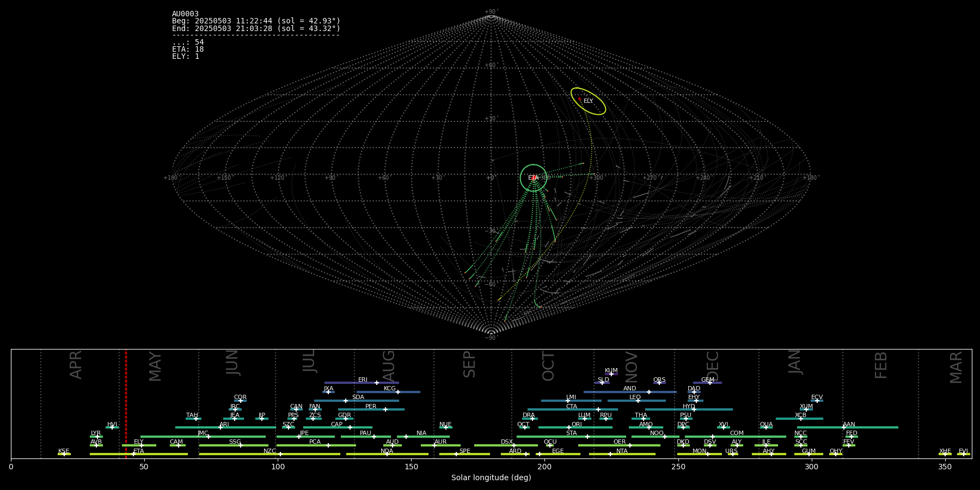Click the HVI shower label in timeline
This screenshot has width=980, height=490.
(112, 425)
